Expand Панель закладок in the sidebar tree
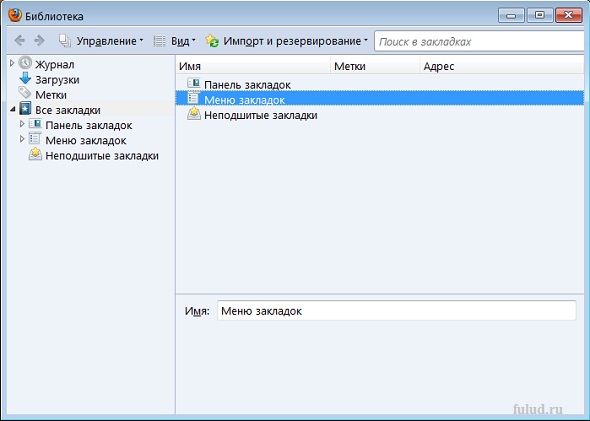 point(22,124)
